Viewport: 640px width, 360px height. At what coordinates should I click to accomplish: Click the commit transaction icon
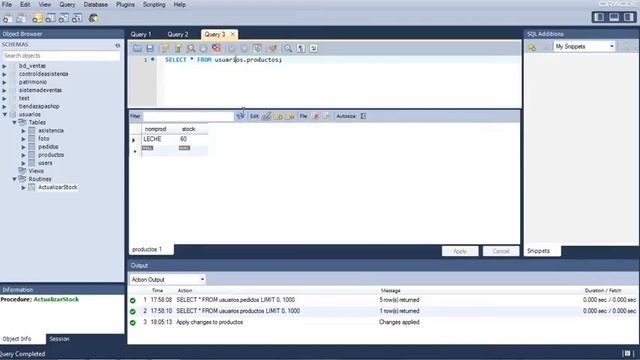(231, 49)
